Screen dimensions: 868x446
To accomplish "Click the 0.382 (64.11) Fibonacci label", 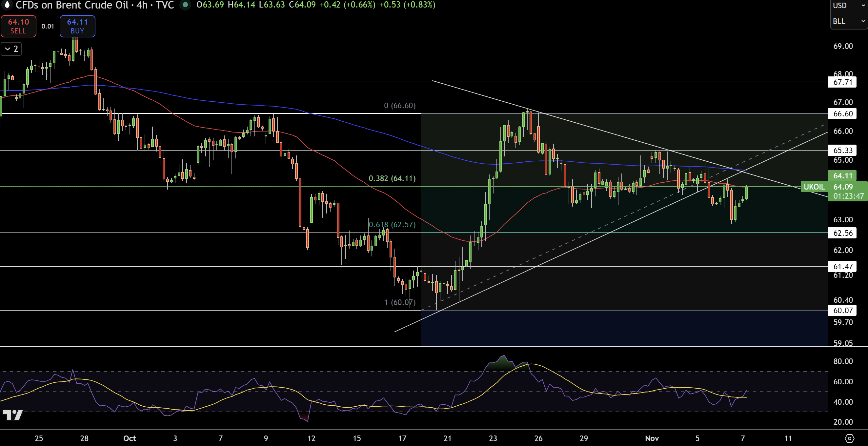I will pyautogui.click(x=392, y=178).
